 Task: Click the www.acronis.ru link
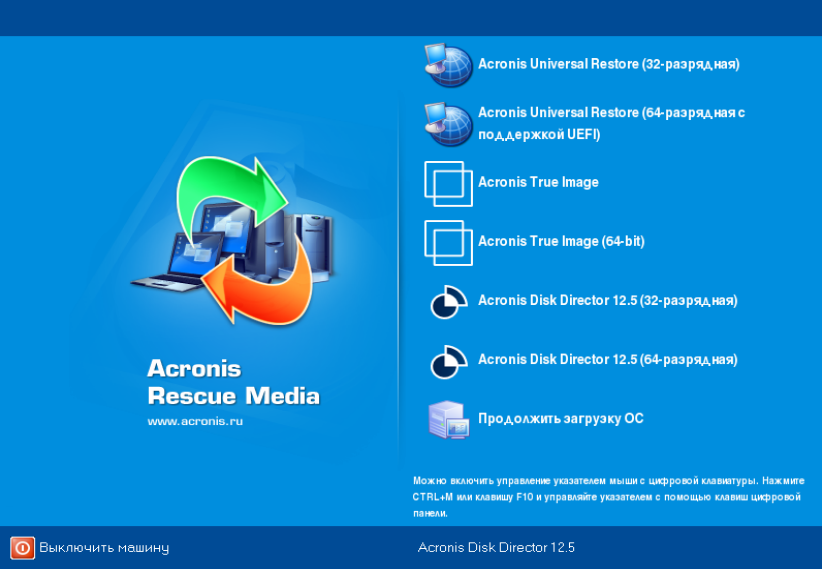[195, 422]
